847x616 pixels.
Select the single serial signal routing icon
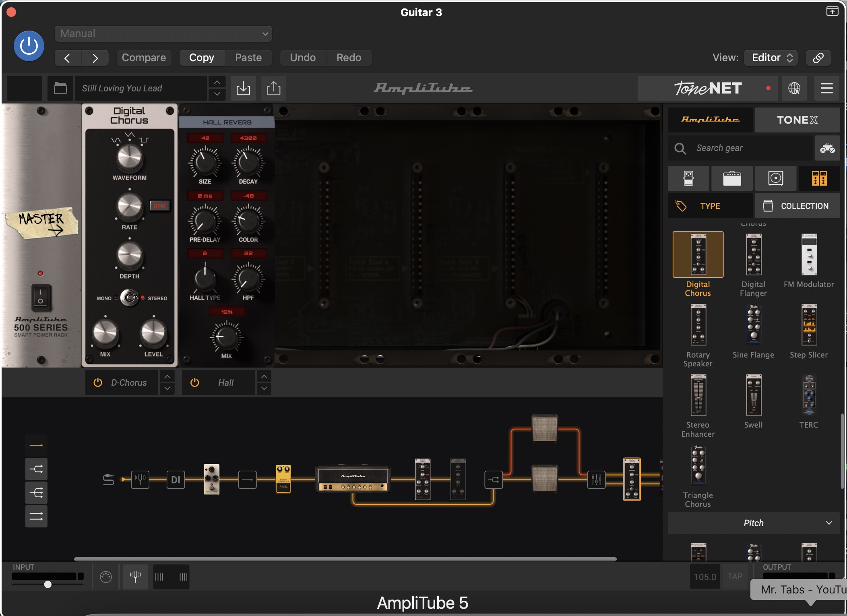pyautogui.click(x=36, y=445)
